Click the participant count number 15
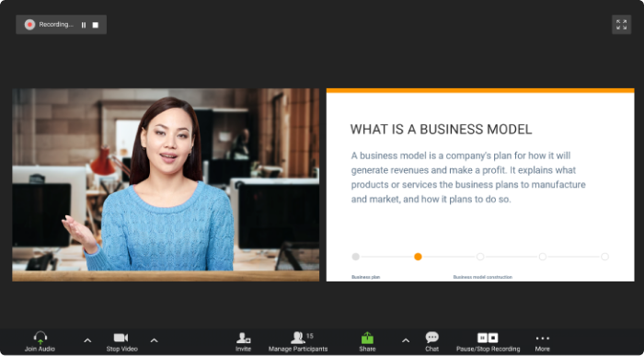The image size is (644, 356). (x=310, y=336)
